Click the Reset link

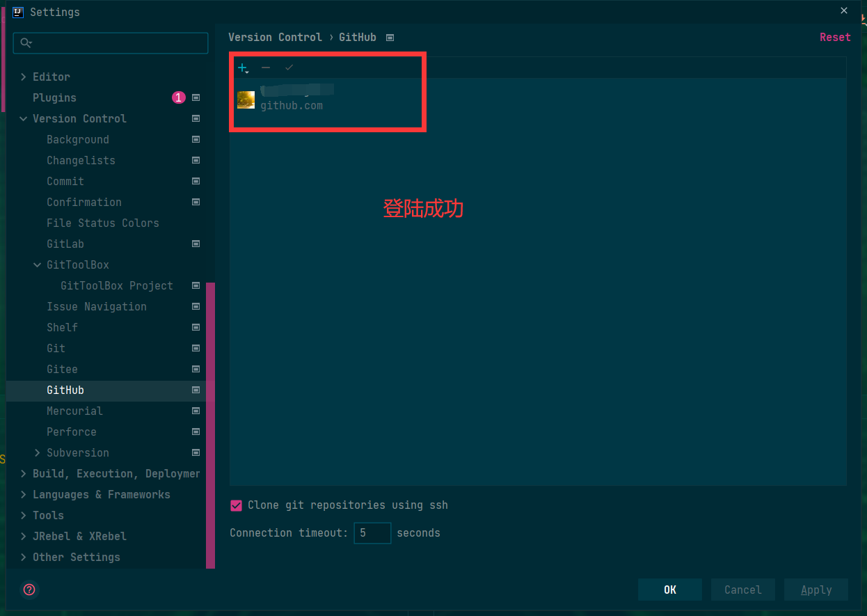coord(835,38)
